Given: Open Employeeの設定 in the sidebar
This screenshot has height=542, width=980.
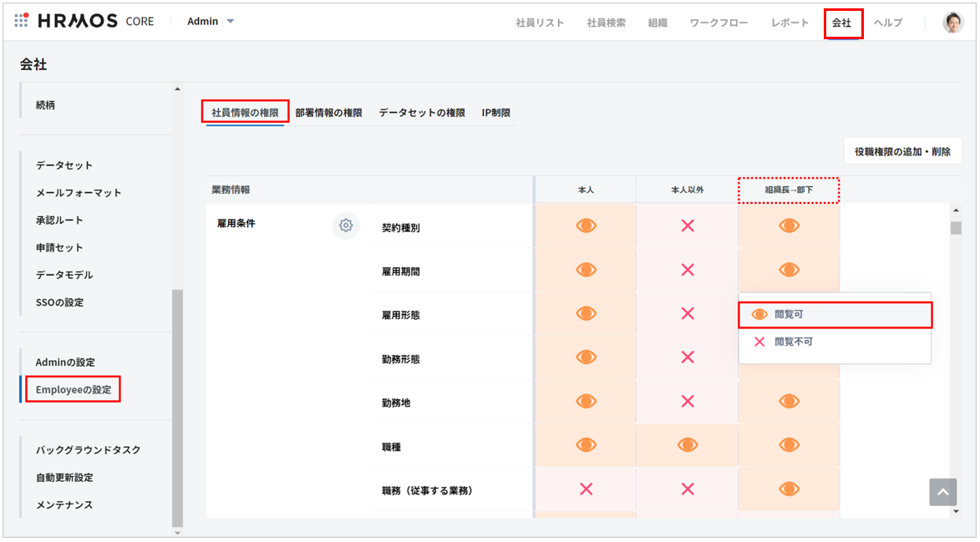Looking at the screenshot, I should point(74,389).
